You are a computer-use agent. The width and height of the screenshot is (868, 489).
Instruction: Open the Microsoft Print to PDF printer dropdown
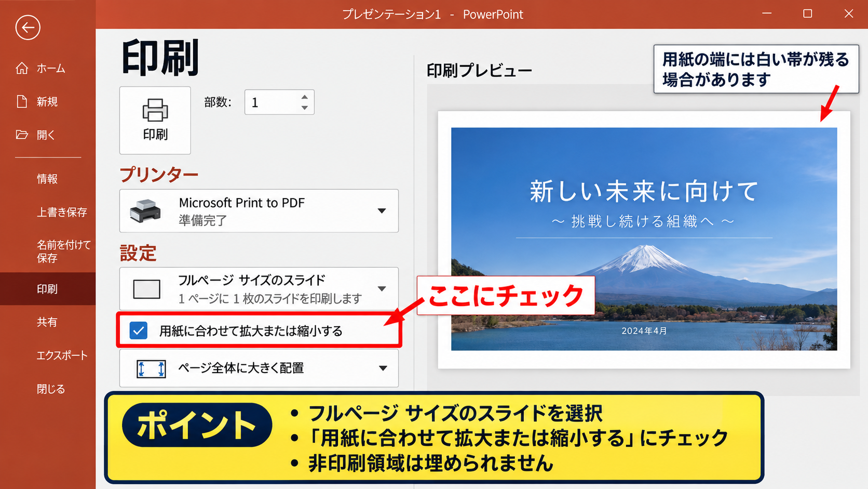[382, 211]
